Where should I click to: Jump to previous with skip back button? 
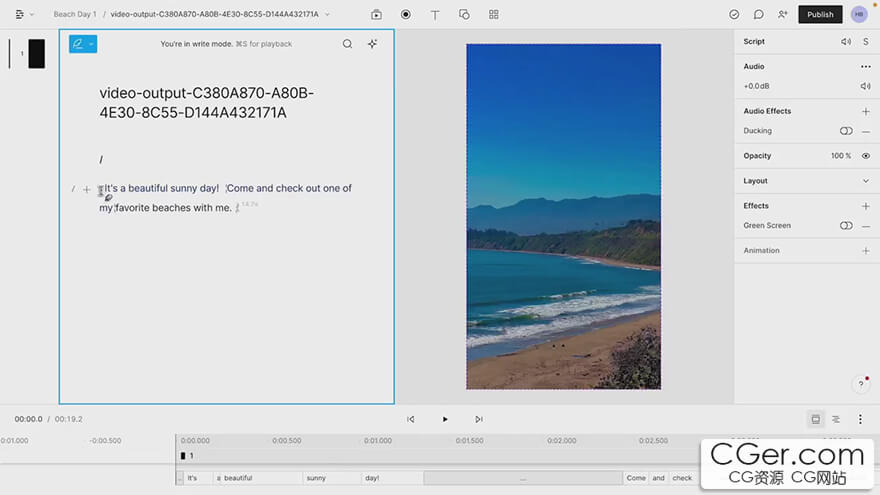[x=411, y=419]
